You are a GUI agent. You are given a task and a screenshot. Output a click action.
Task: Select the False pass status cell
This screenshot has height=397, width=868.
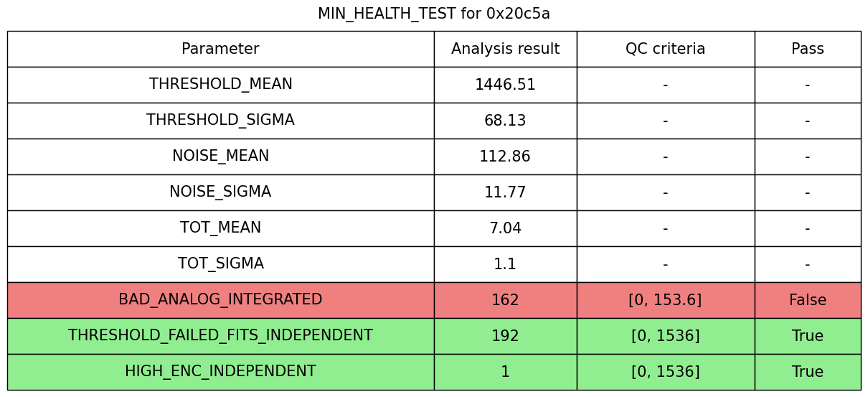(x=807, y=300)
